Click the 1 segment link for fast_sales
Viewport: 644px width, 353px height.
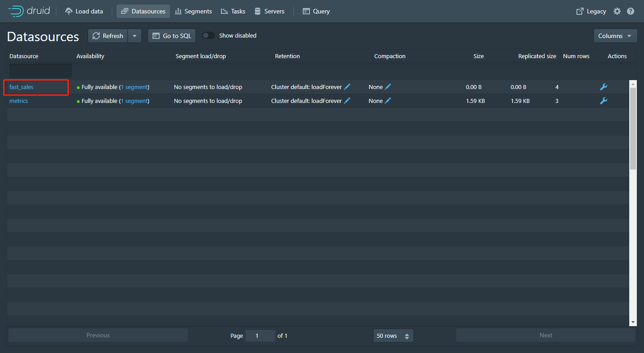(x=134, y=87)
